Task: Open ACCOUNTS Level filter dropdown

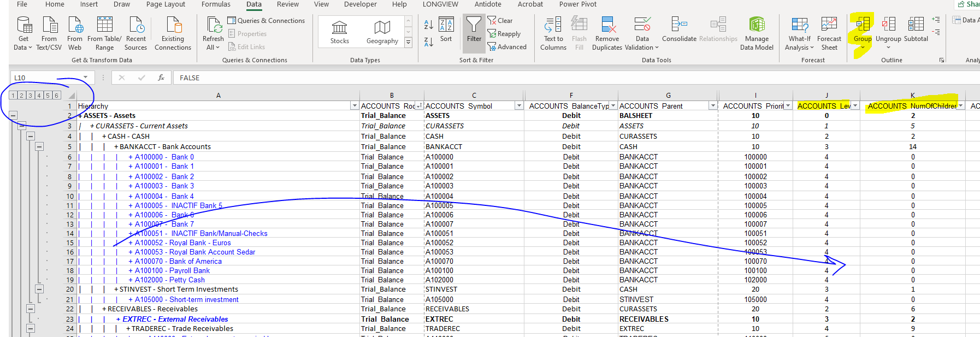Action: point(855,106)
